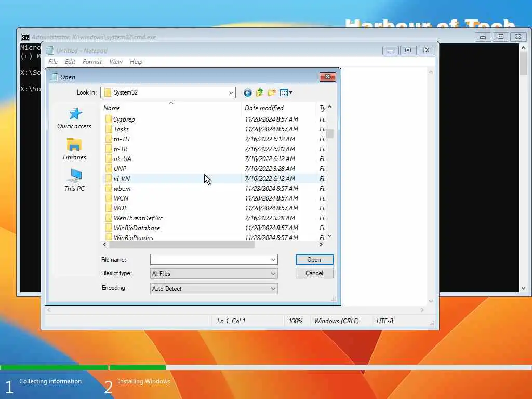
Task: Minimize the cmd.exe window
Action: pyautogui.click(x=483, y=37)
